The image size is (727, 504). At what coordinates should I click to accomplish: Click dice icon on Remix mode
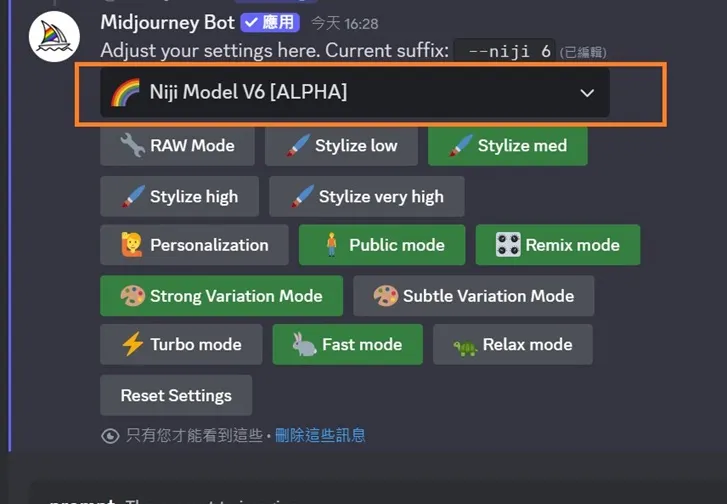509,245
